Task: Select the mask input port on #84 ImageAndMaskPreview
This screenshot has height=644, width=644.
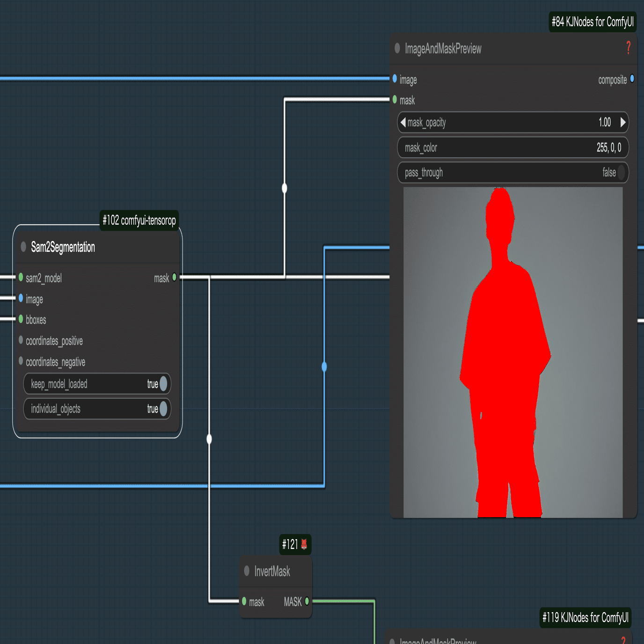Action: point(395,99)
